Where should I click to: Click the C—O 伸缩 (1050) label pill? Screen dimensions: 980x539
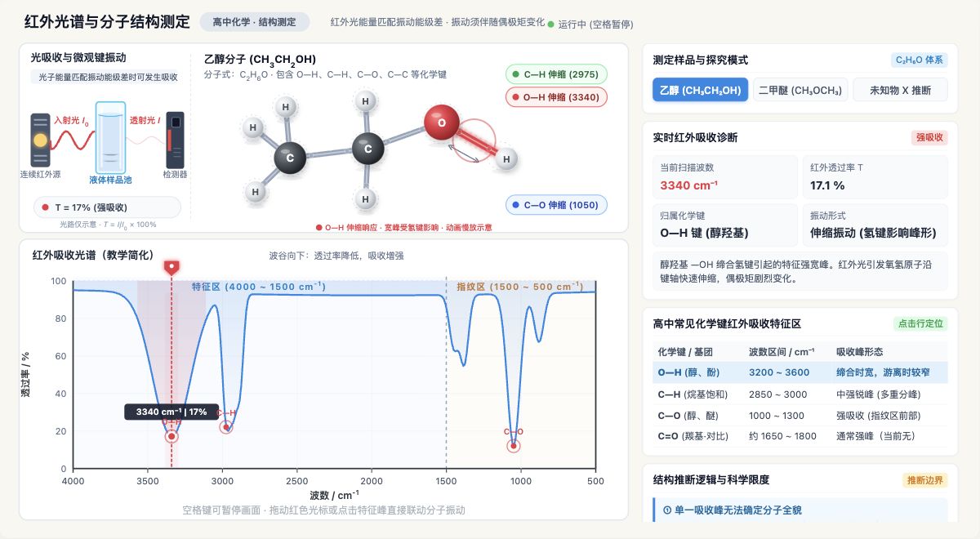coord(556,205)
